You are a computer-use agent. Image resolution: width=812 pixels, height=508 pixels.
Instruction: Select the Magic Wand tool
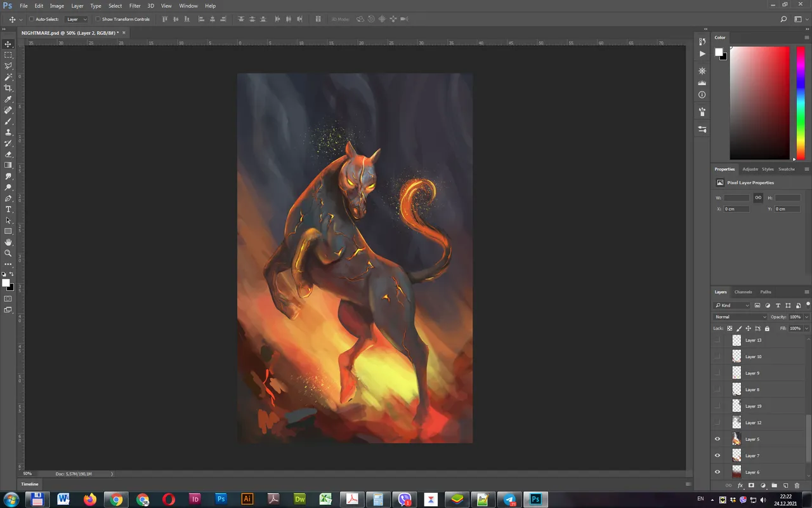point(8,77)
